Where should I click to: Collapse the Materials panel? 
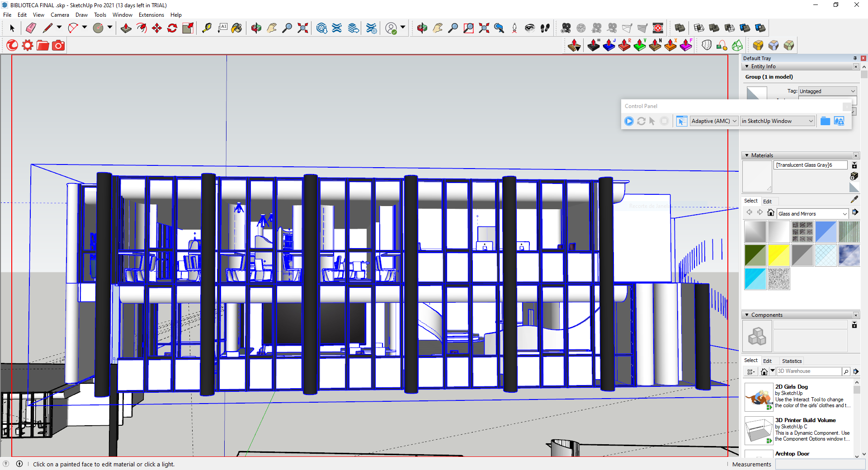(747, 155)
